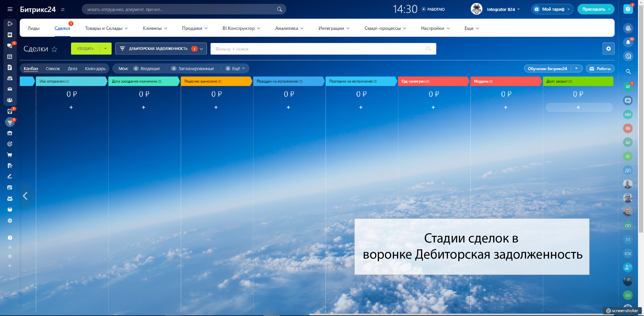
Task: Click the Роботы button
Action: point(600,69)
